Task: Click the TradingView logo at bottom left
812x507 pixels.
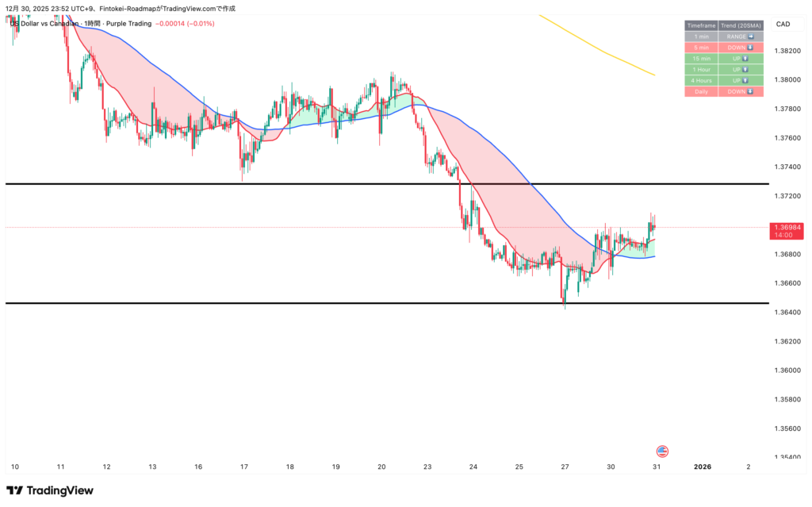Action: coord(50,490)
